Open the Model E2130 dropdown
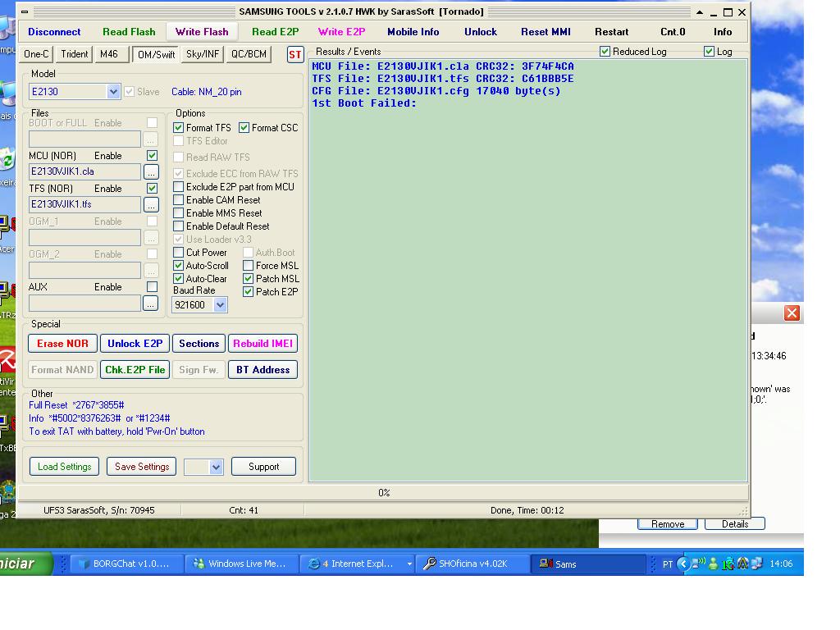Viewport: 840px width, 630px height. [113, 92]
